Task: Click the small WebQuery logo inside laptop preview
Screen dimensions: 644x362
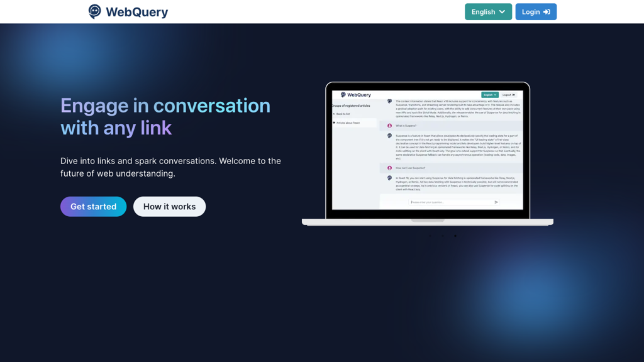Action: point(343,95)
